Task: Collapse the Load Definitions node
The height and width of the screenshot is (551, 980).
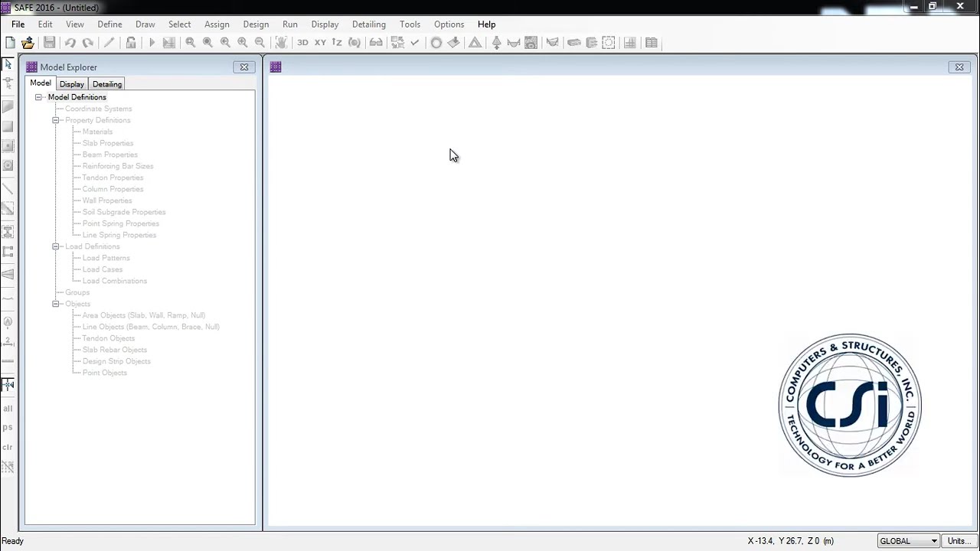Action: point(56,246)
